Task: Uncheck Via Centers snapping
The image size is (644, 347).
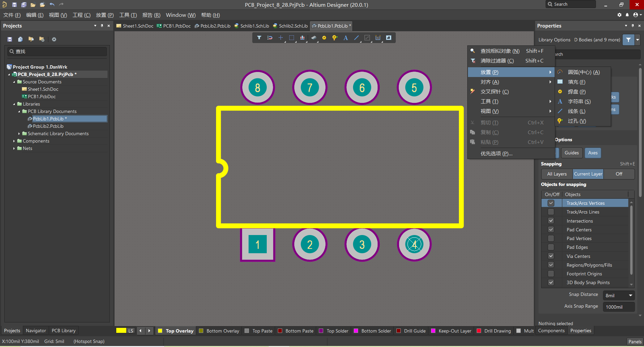Action: coord(551,256)
